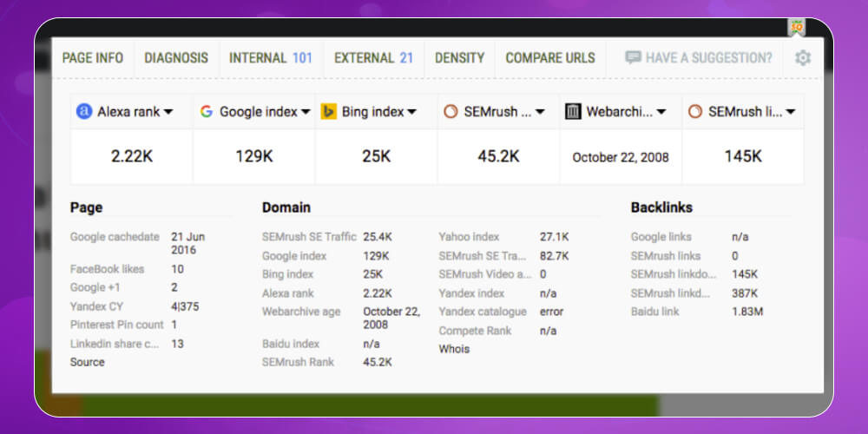This screenshot has width=868, height=434.
Task: Open the page Source link
Action: (x=88, y=362)
